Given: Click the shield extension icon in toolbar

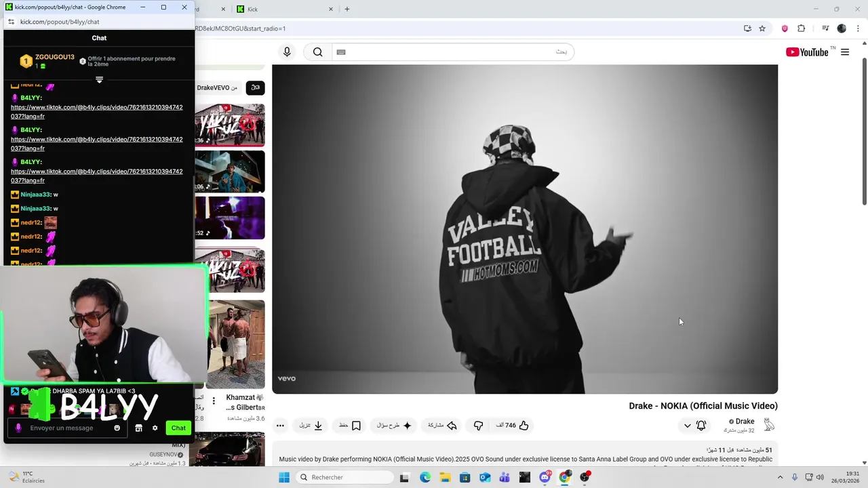Looking at the screenshot, I should point(785,28).
